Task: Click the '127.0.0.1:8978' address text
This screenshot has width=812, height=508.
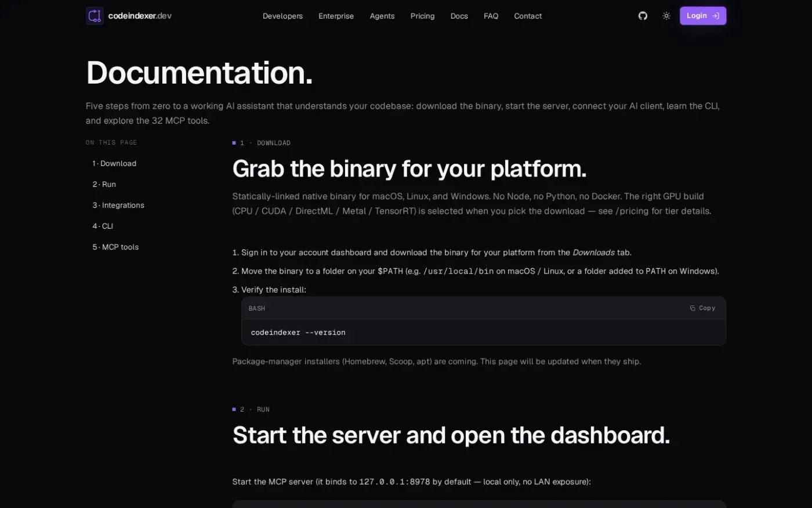Action: (x=394, y=482)
